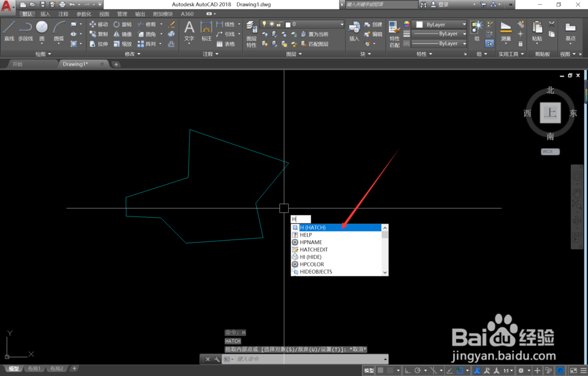Select the Arc (圆弧) tool
This screenshot has width=588, height=376.
pos(58,31)
